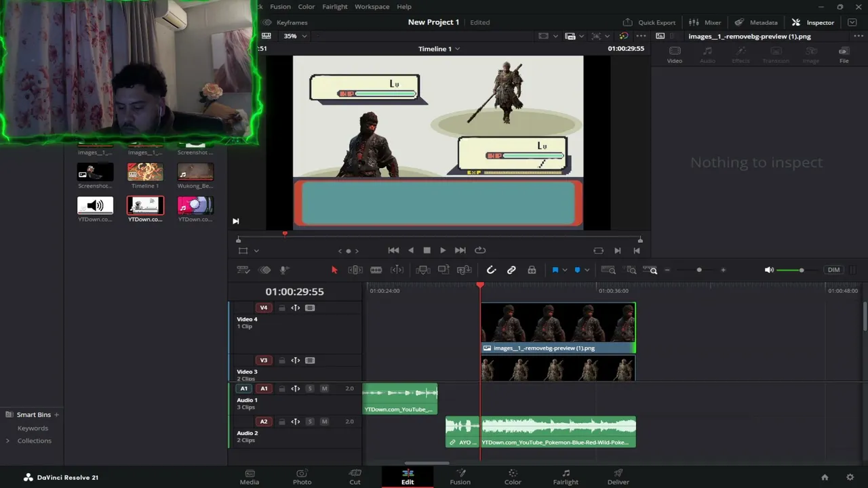This screenshot has width=868, height=488.
Task: Click the bypass color grades icon
Action: [x=623, y=36]
